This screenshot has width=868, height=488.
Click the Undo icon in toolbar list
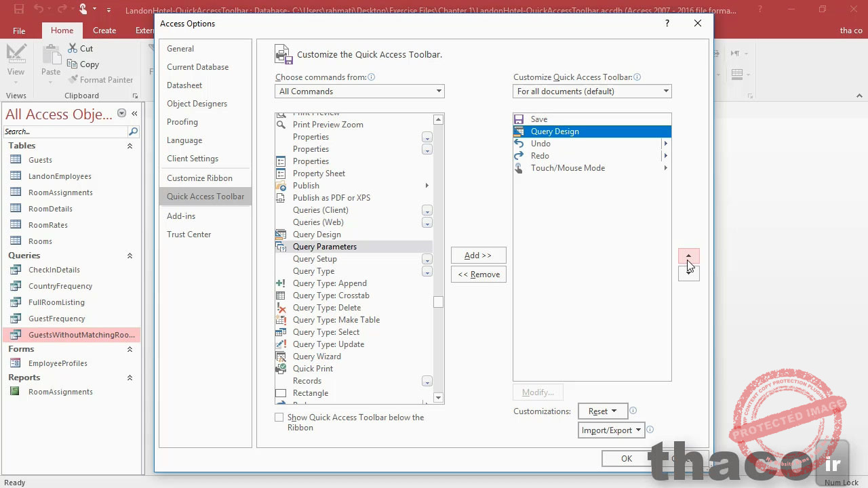[x=519, y=144]
